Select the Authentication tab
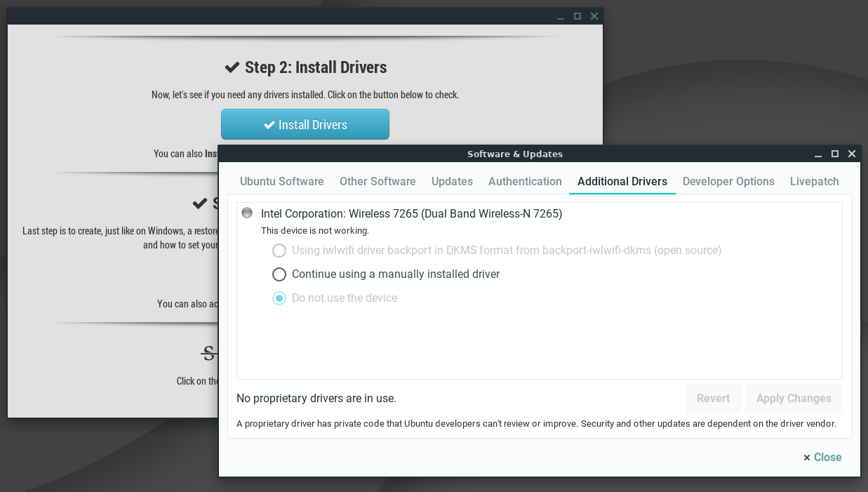868x492 pixels. pos(525,181)
